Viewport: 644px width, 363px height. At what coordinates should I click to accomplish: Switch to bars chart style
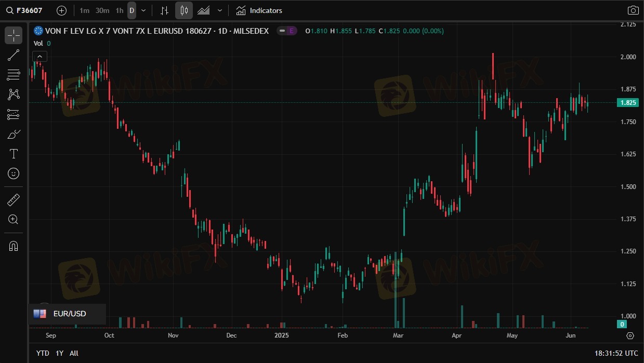(x=164, y=10)
